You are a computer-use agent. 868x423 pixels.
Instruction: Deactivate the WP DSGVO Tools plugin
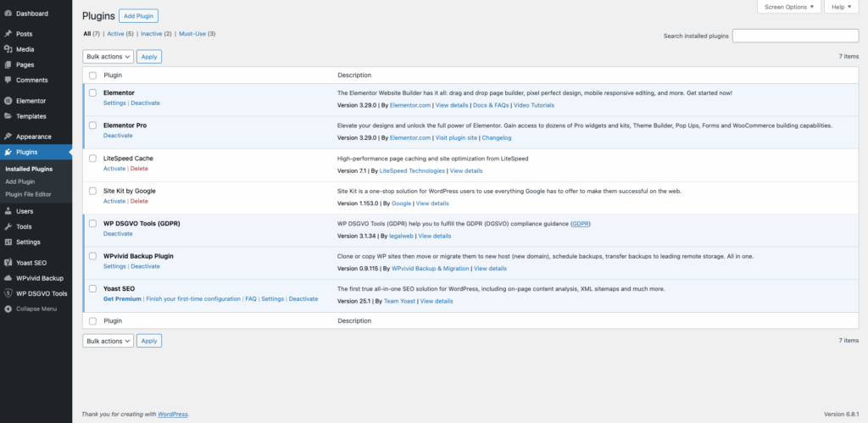point(118,234)
